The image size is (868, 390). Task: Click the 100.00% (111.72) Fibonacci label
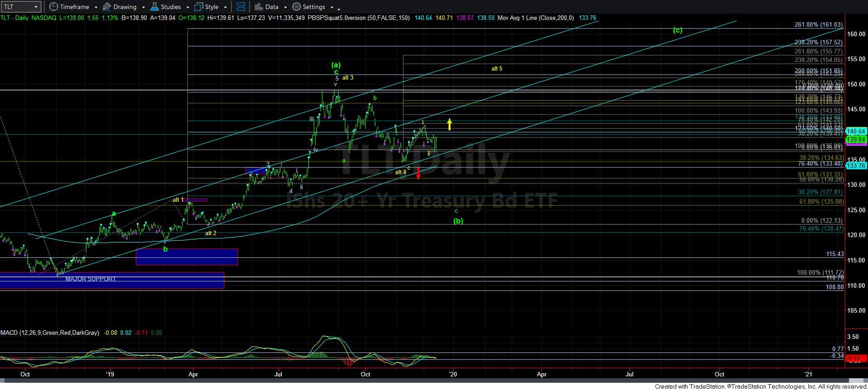pyautogui.click(x=820, y=273)
